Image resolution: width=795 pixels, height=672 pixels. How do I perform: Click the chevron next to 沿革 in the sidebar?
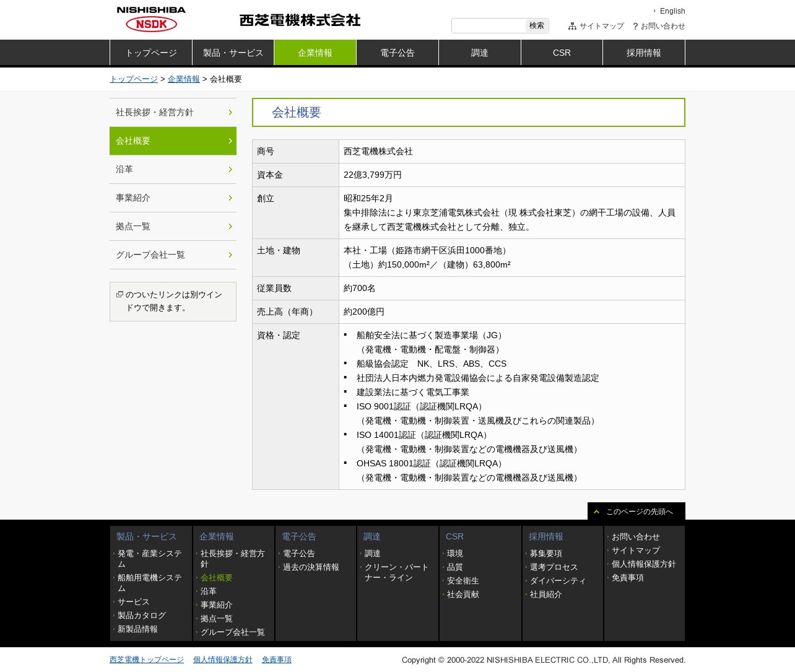[x=230, y=169]
